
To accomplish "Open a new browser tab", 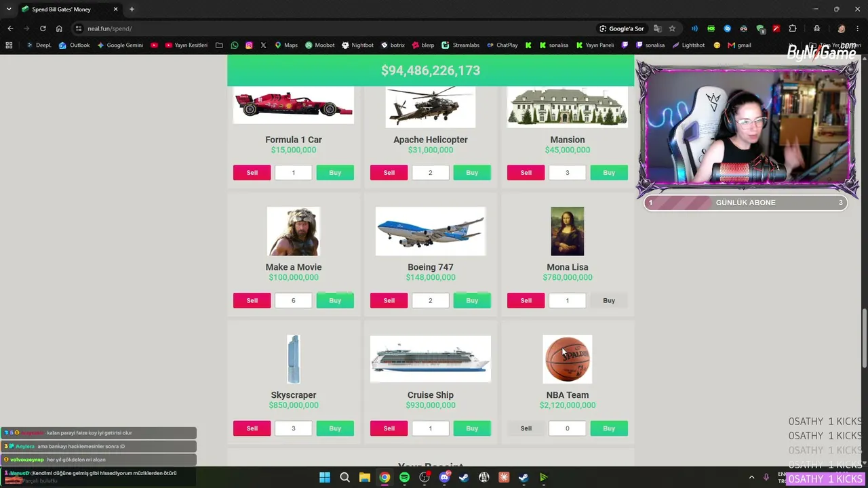I will click(132, 9).
